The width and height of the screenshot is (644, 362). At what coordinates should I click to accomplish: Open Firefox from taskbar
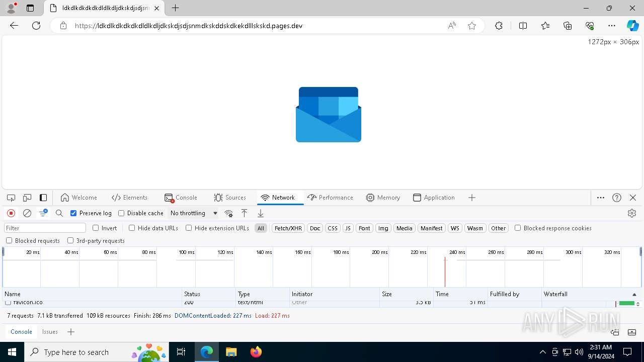256,352
